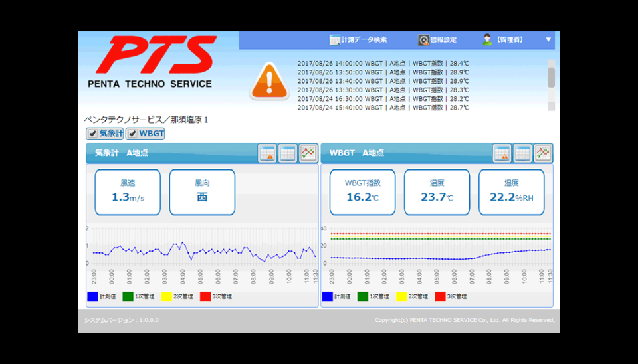Click the 気象計 A地点 panel header
Viewport: 638px width, 364px height.
202,153
